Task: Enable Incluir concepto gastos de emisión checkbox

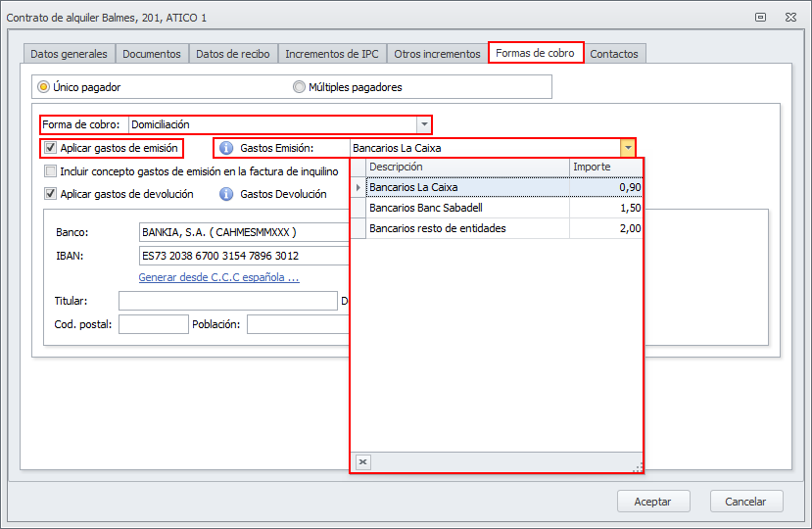Action: tap(50, 171)
